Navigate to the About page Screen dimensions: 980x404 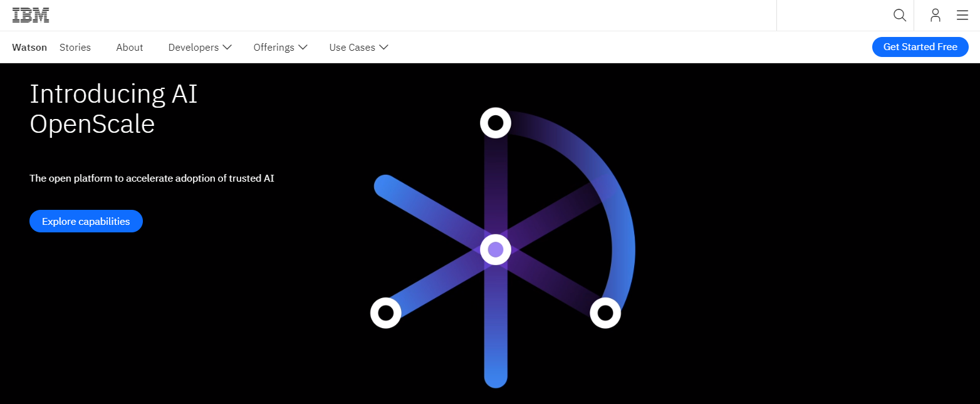coord(129,47)
